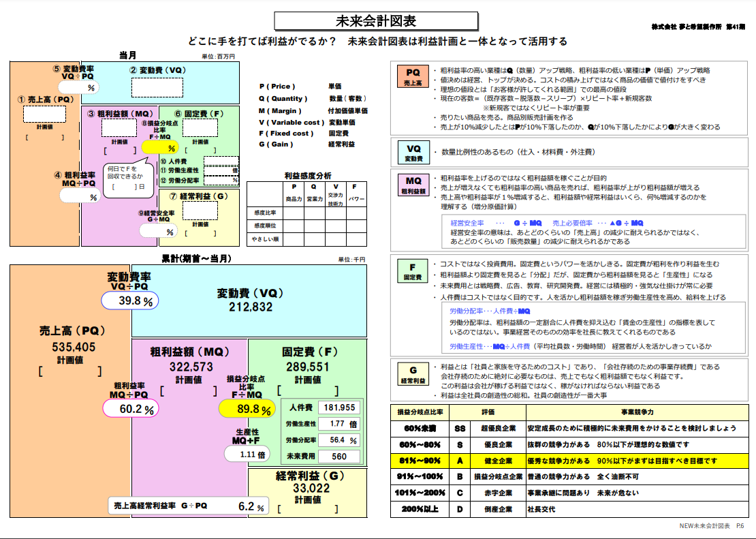Click the 利益感度分析 table heading
756x539 pixels.
click(308, 176)
